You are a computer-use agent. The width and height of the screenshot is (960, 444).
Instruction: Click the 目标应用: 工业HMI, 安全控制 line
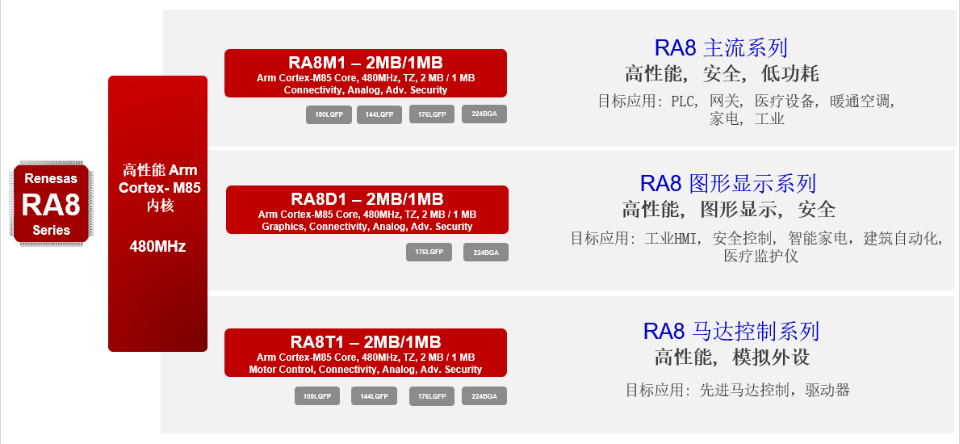tap(757, 238)
